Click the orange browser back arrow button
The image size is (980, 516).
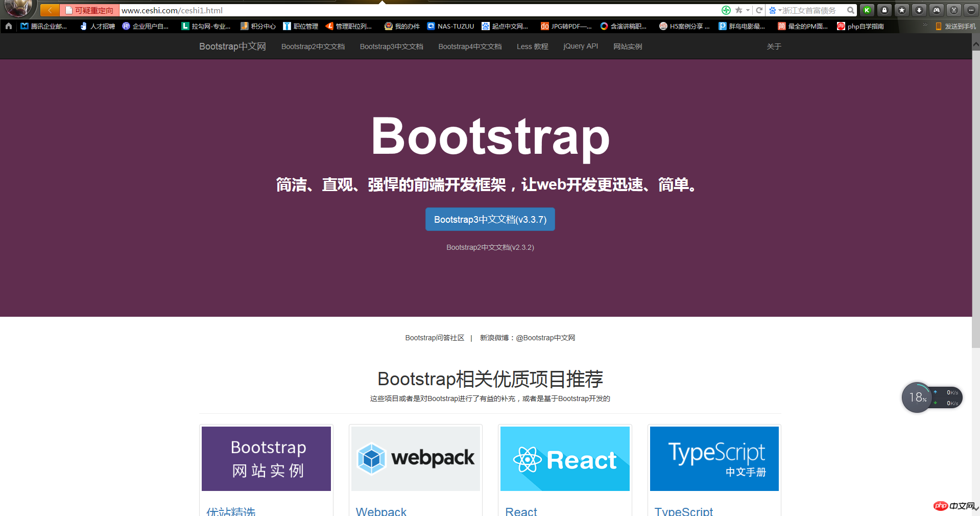[50, 10]
